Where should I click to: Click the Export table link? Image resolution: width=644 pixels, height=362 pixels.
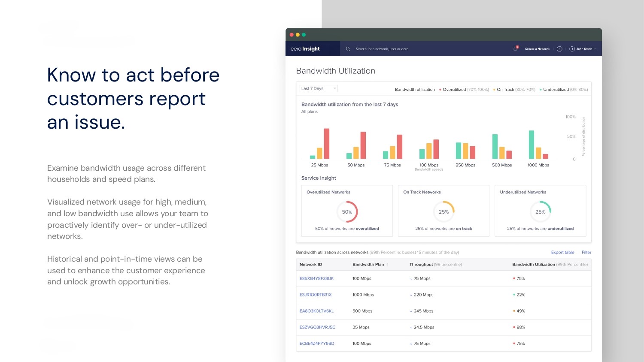(x=562, y=253)
